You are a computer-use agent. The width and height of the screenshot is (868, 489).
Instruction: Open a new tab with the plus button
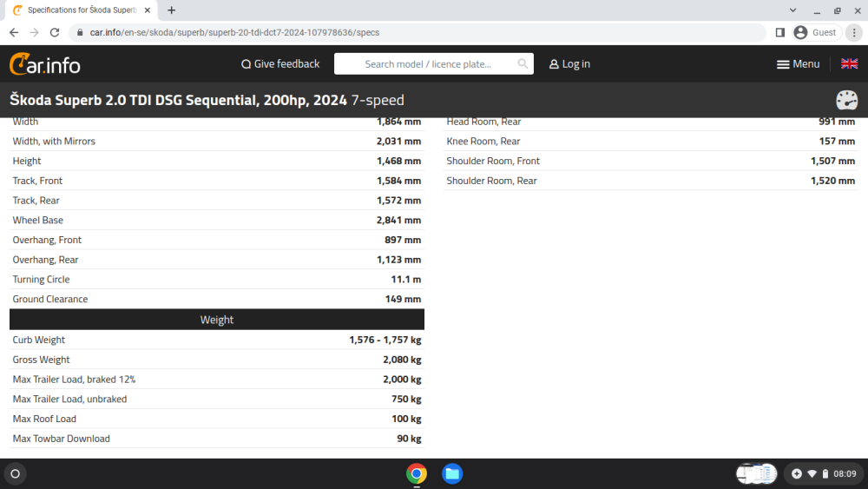(x=172, y=10)
